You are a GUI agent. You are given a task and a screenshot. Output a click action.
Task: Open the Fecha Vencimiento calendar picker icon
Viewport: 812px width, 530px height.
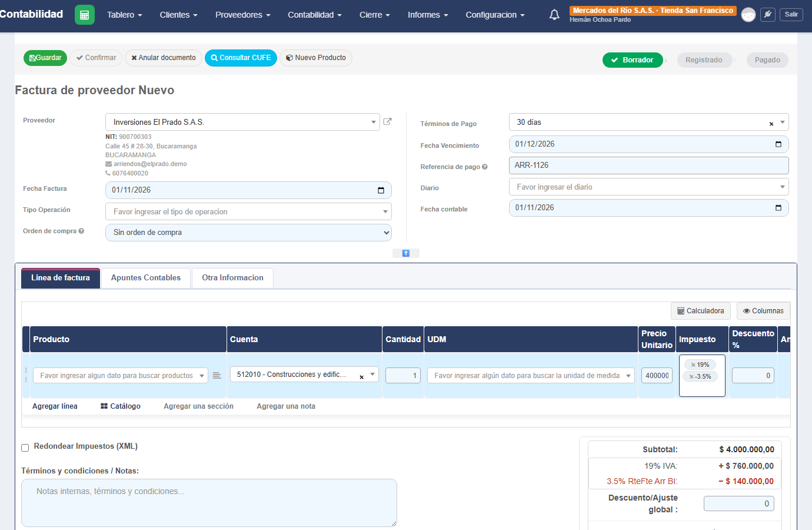pyautogui.click(x=778, y=144)
